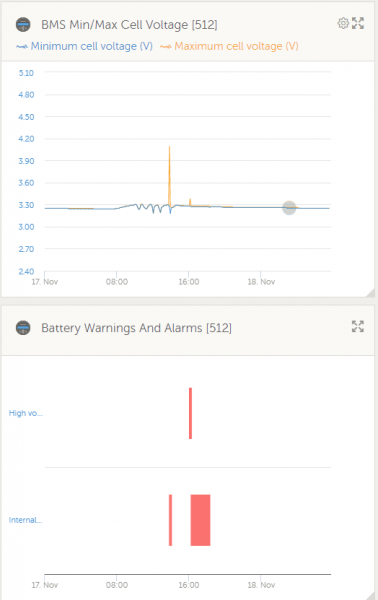Click the Battery Warnings And Alarms [512] title
Viewport: 378px width, 600px height.
coord(137,328)
